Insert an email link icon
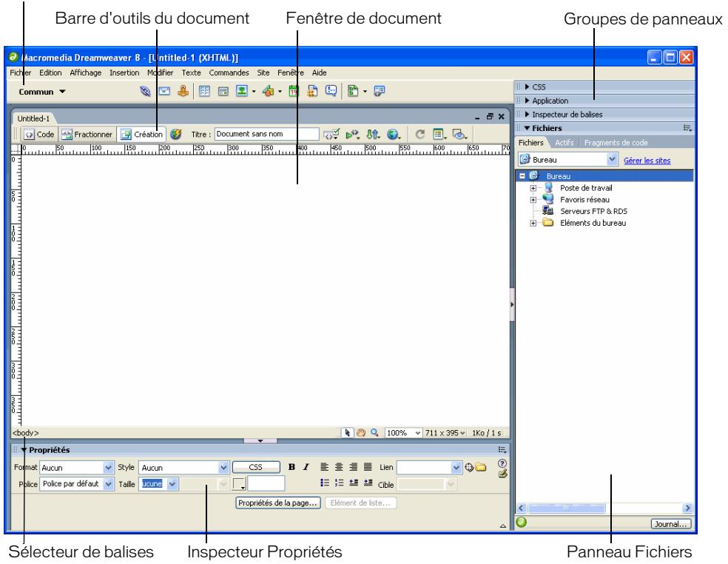The width and height of the screenshot is (728, 564). (164, 91)
